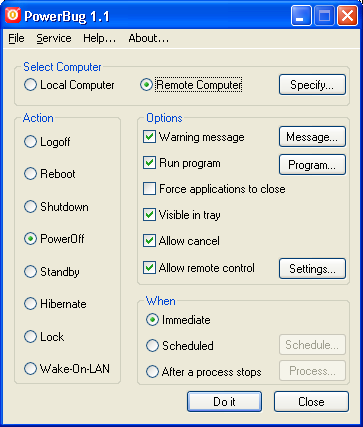Click the Specify... button
Image resolution: width=363 pixels, height=427 pixels.
click(312, 85)
